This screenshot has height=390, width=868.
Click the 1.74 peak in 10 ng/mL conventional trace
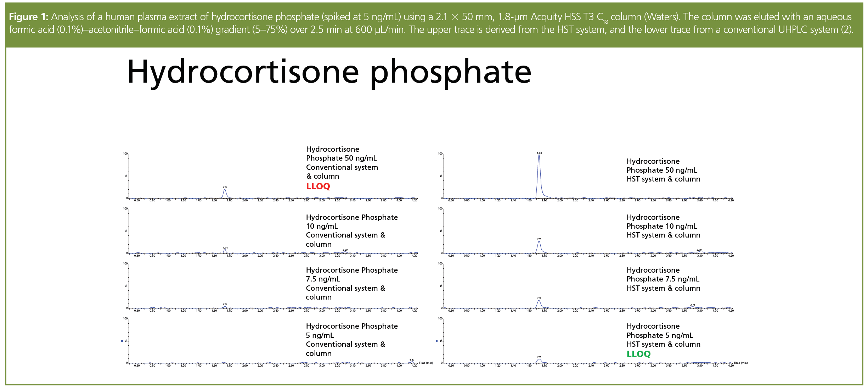pyautogui.click(x=225, y=251)
